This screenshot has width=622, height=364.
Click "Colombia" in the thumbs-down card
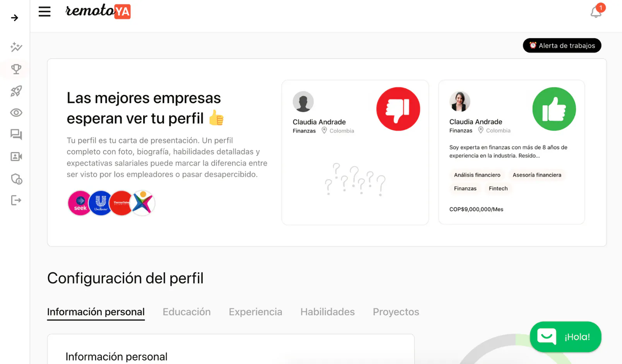(x=342, y=131)
